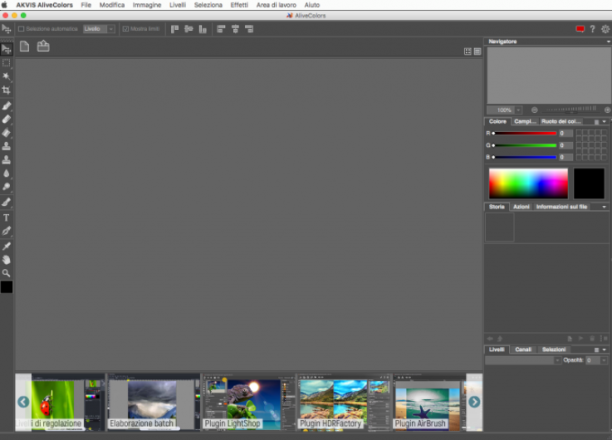Select the Rectangular Selection tool
The image size is (612, 440).
[x=6, y=63]
